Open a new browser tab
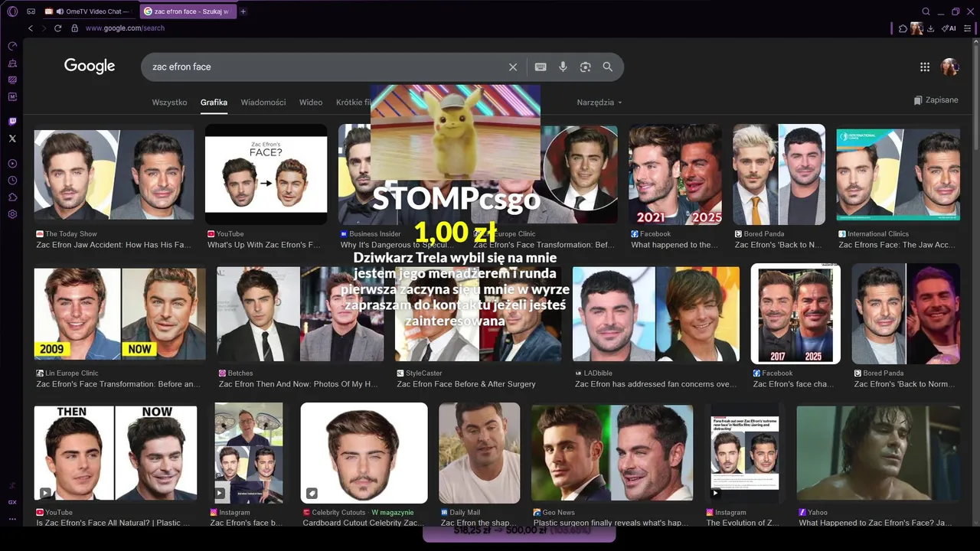Viewport: 980px width, 551px height. pos(243,11)
